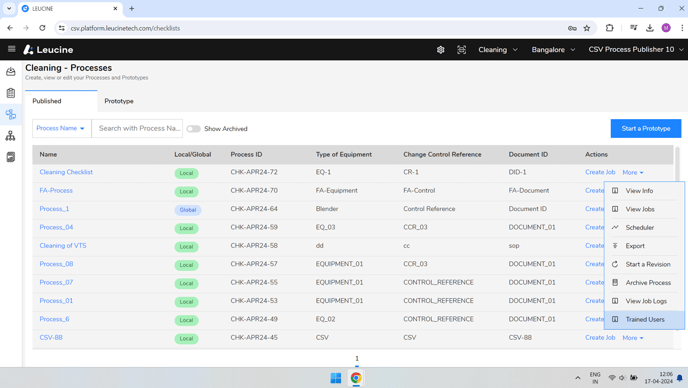Click the Global badge in Process_1 row
This screenshot has width=688, height=388.
(x=188, y=210)
